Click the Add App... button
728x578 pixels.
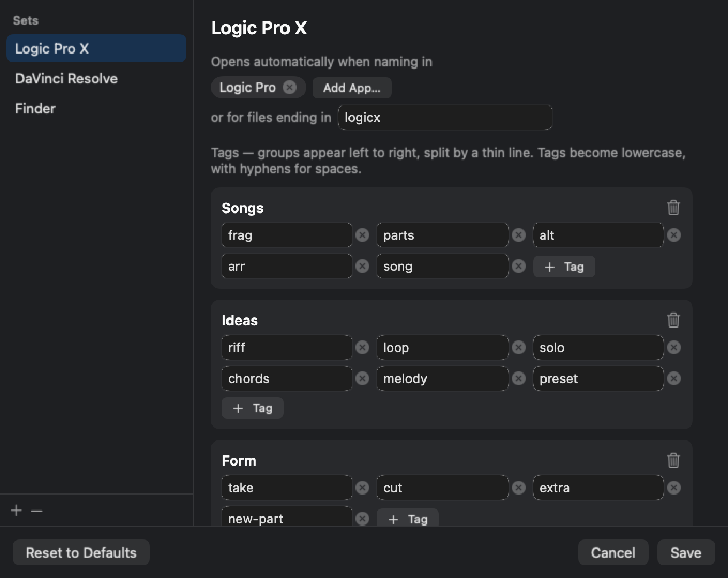352,88
